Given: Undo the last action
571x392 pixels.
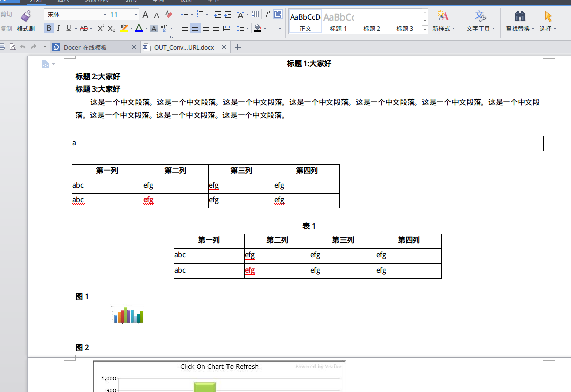Looking at the screenshot, I should pyautogui.click(x=23, y=47).
